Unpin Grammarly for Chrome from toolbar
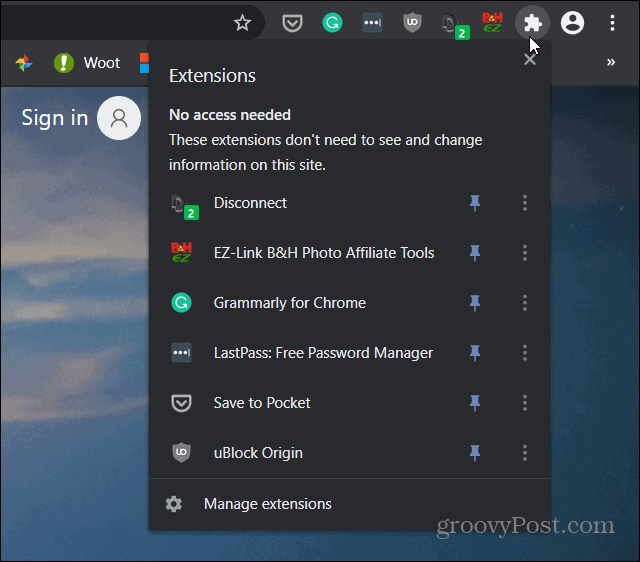640x562 pixels. tap(475, 303)
